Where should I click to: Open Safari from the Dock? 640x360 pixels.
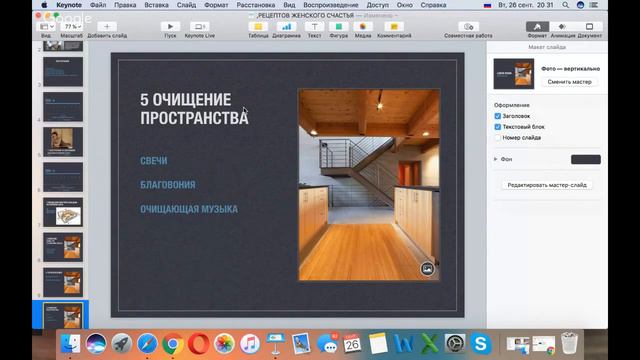(147, 344)
